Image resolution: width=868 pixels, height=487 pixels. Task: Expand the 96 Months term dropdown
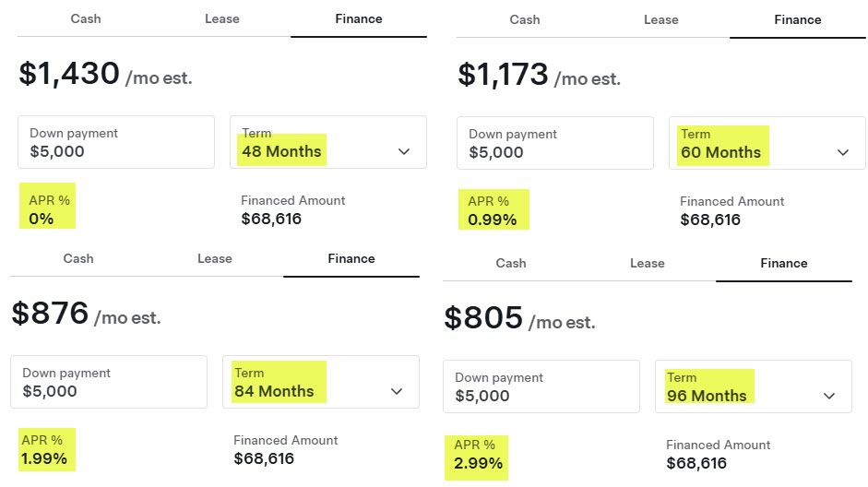pos(753,386)
